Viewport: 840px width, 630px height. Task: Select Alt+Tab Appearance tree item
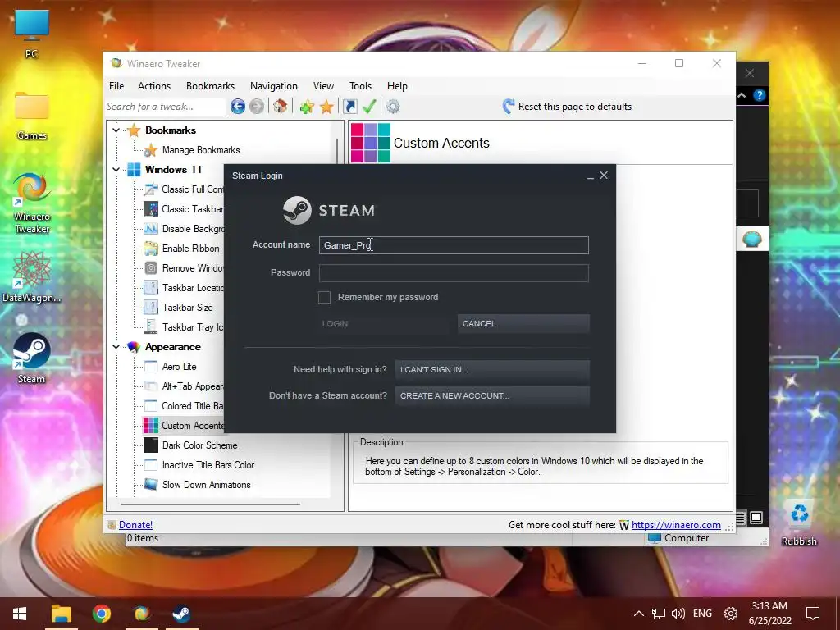click(x=193, y=386)
